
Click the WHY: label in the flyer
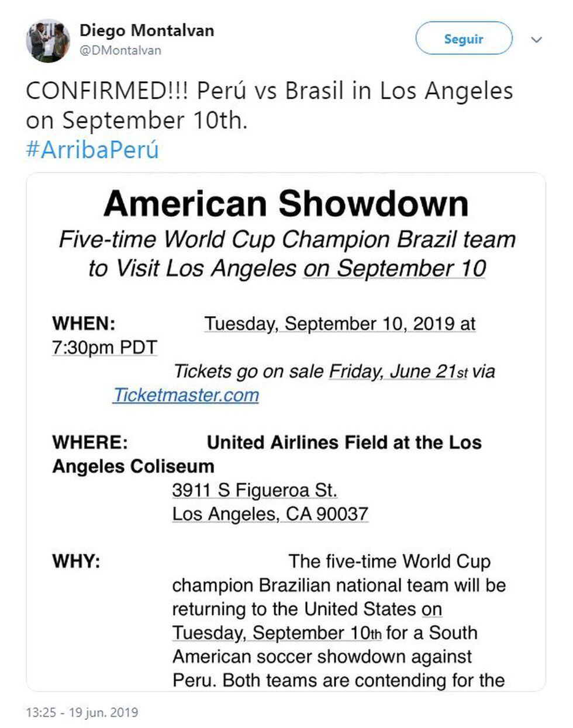[76, 561]
